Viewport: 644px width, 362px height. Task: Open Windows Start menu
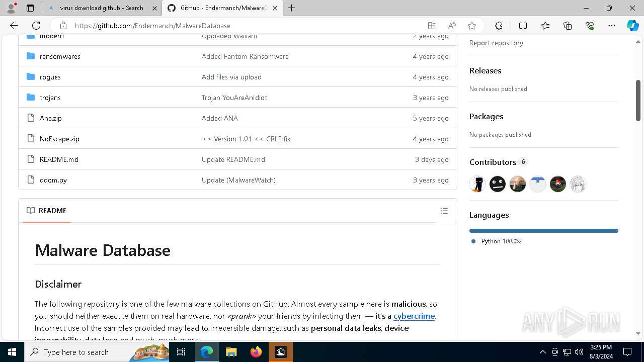[12, 352]
